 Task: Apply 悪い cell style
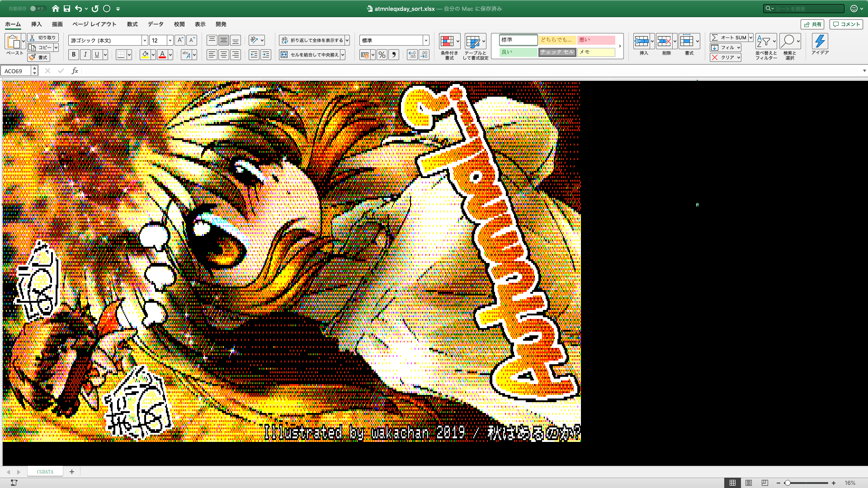pos(596,40)
